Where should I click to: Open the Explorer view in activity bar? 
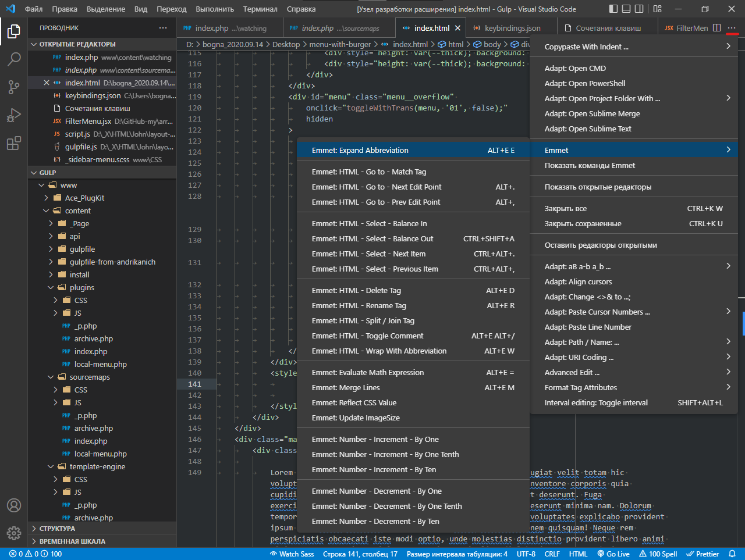pos(14,31)
